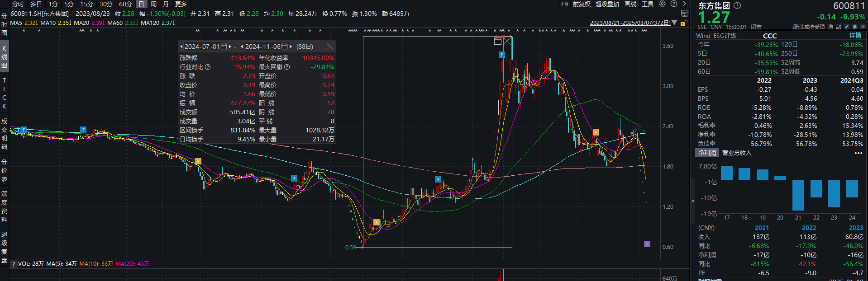Open chart settings gear icon
868x281 pixels.
click(662, 4)
